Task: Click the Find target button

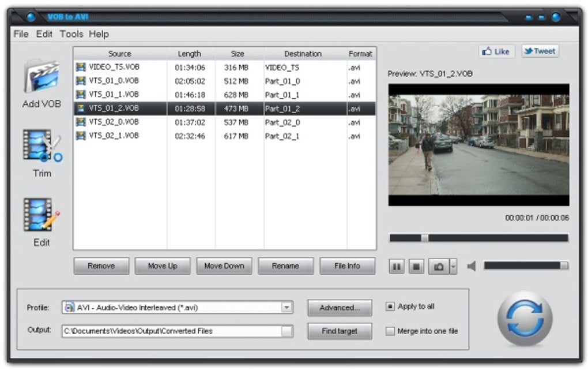Action: [340, 331]
